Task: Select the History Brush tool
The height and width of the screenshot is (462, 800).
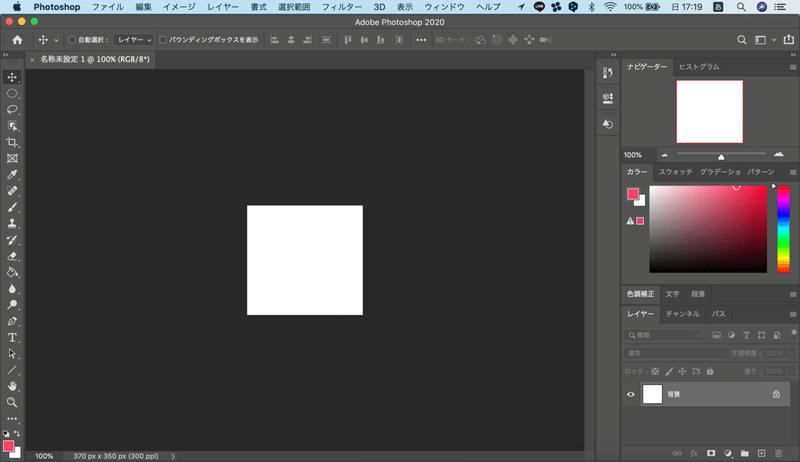Action: coord(12,240)
